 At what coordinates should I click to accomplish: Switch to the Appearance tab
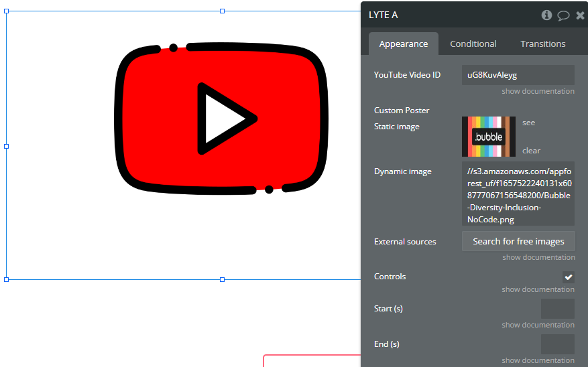point(403,44)
